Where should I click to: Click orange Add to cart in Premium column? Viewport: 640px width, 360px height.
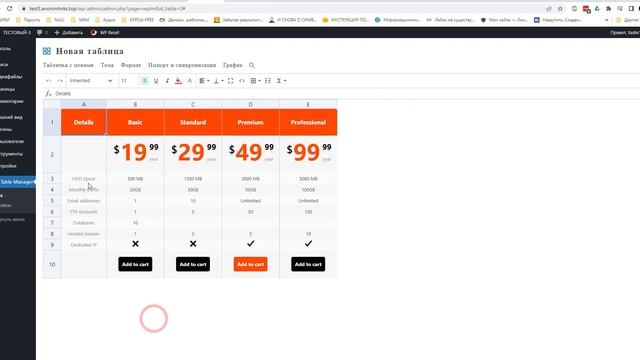(x=251, y=264)
